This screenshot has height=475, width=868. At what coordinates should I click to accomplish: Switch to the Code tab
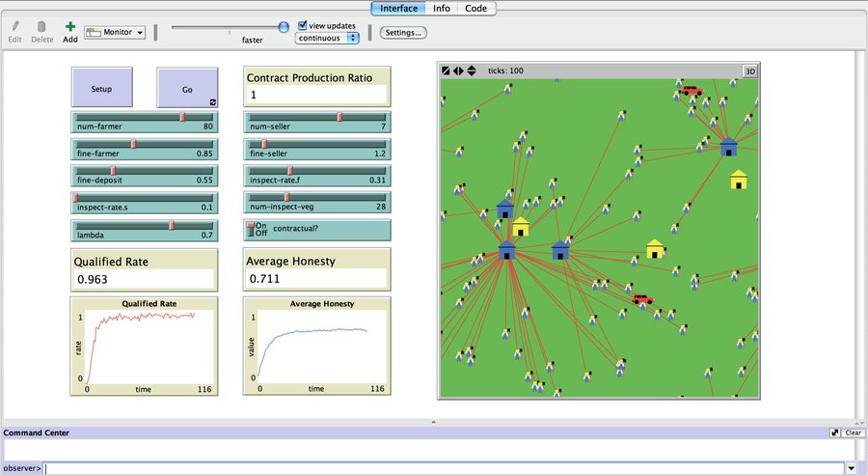[x=475, y=9]
